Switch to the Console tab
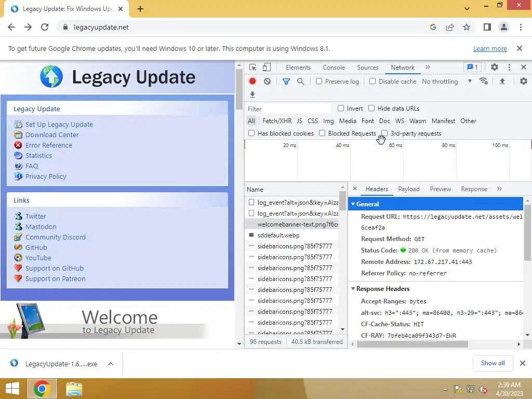Viewport: 532px width, 399px height. coord(334,68)
